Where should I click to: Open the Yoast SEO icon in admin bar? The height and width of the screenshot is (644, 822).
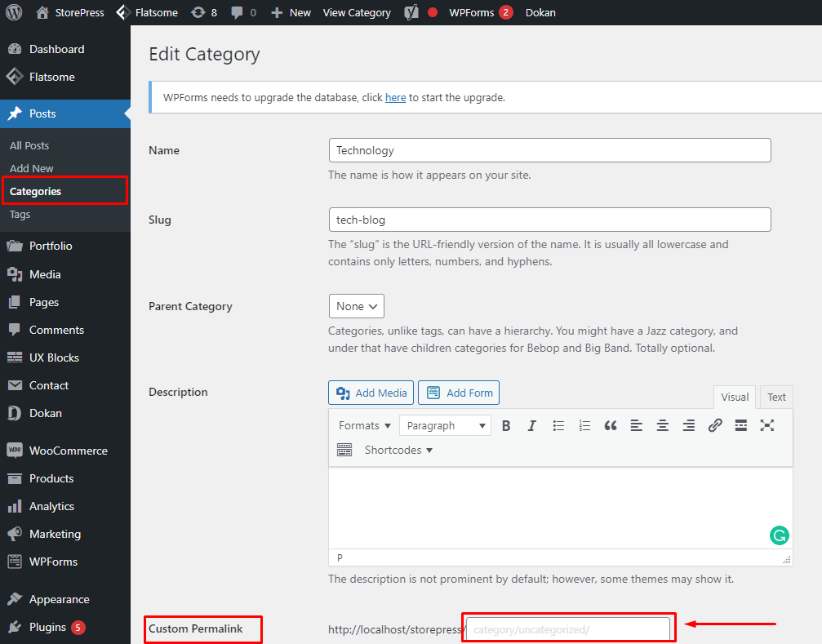pyautogui.click(x=411, y=12)
